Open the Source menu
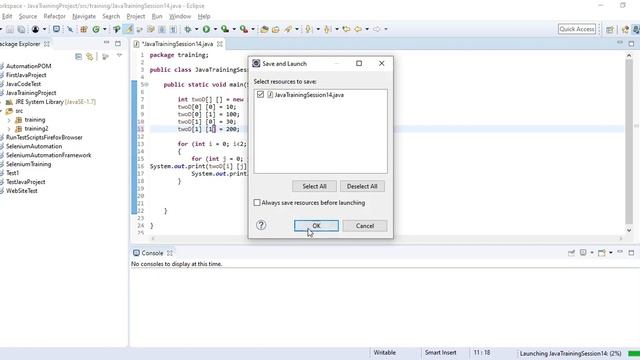The width and height of the screenshot is (640, 360). click(28, 16)
